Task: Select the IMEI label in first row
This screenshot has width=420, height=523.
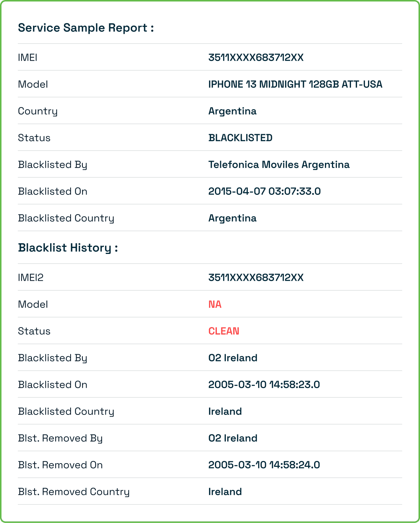Action: point(27,58)
